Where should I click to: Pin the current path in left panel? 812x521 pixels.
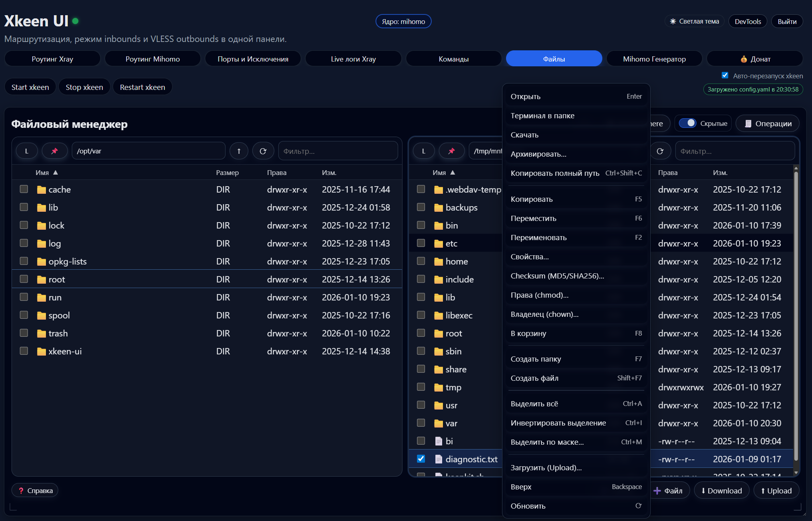(x=55, y=151)
